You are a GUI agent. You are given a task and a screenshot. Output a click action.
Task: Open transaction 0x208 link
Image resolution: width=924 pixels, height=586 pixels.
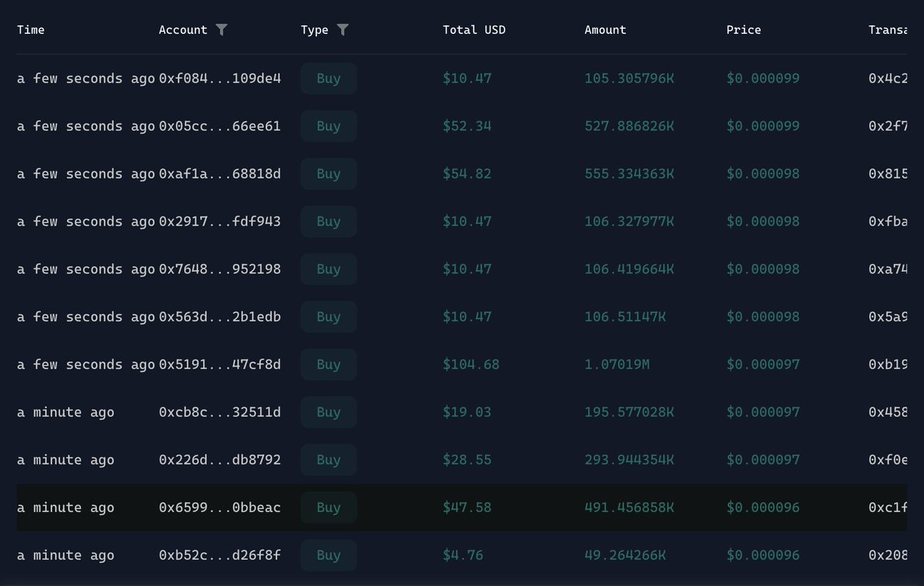tap(888, 556)
